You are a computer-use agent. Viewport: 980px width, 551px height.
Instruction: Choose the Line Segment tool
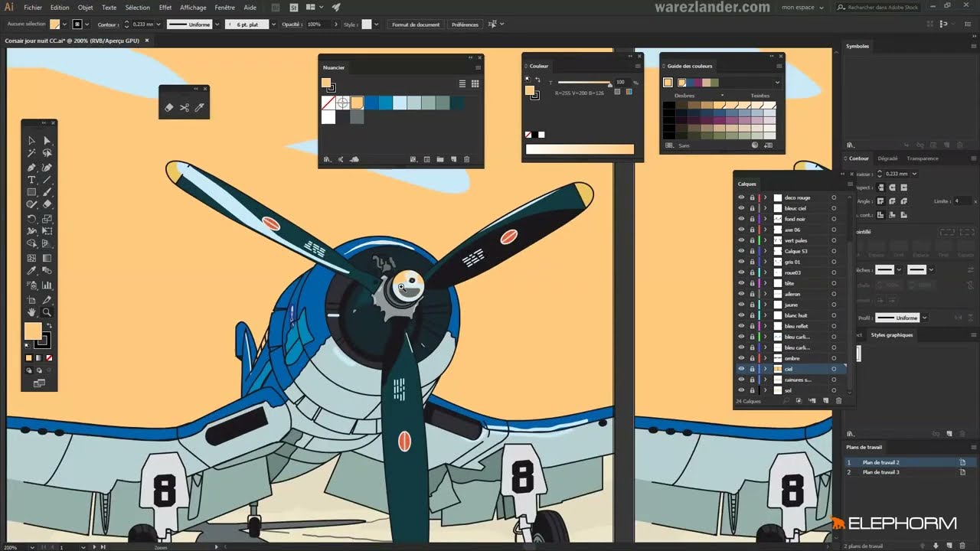pyautogui.click(x=47, y=180)
